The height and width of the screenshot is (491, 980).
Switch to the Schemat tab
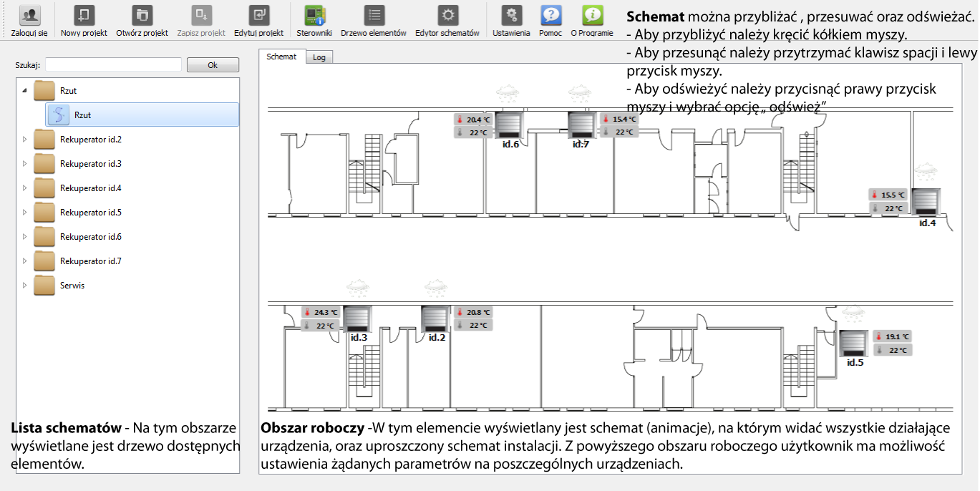[x=281, y=57]
